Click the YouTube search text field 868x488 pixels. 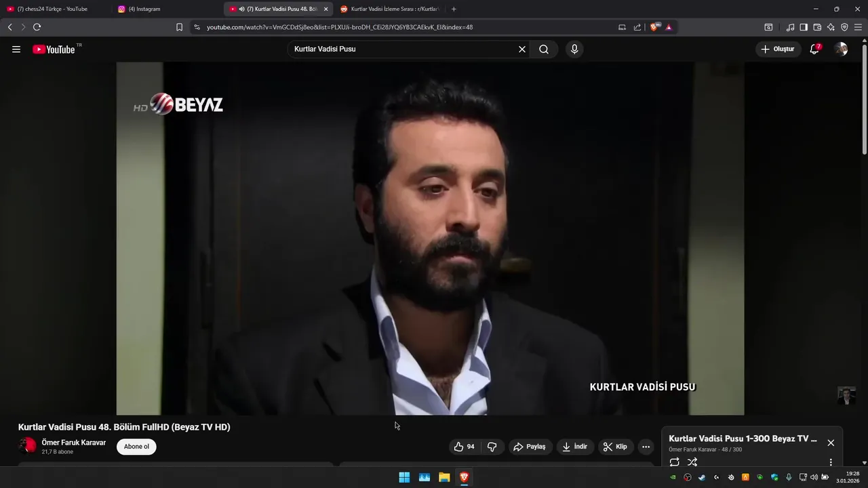(403, 49)
